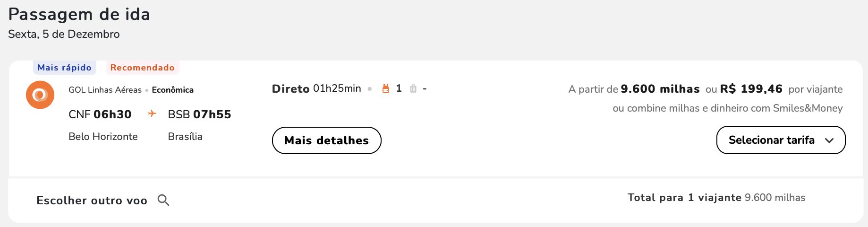Click GOL Linhas Aéreas airline name

[105, 90]
